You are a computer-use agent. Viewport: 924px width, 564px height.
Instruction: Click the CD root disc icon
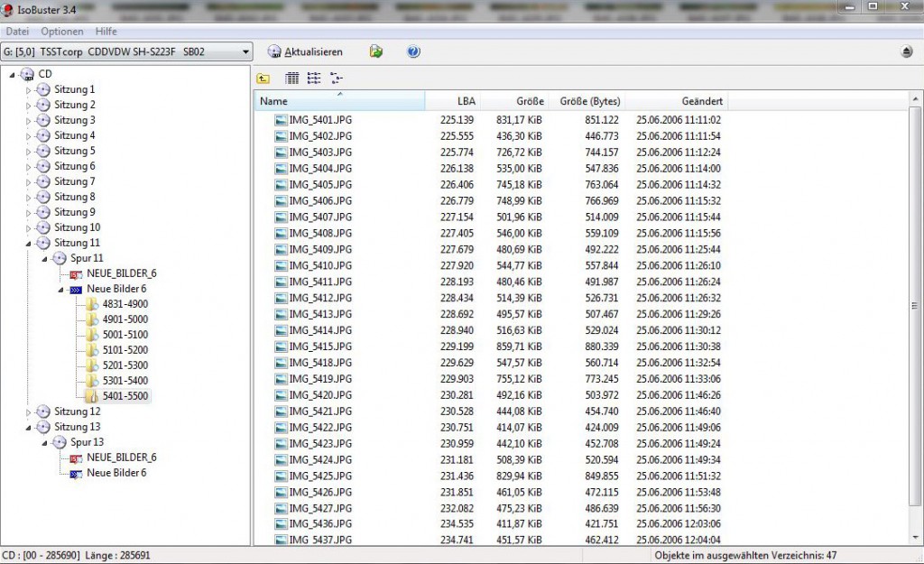(27, 74)
